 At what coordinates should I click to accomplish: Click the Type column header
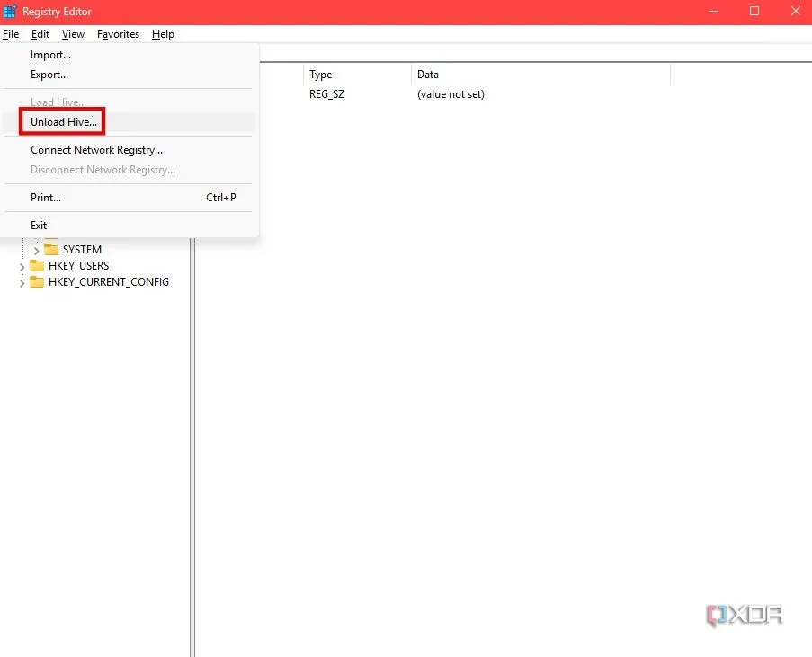coord(357,75)
